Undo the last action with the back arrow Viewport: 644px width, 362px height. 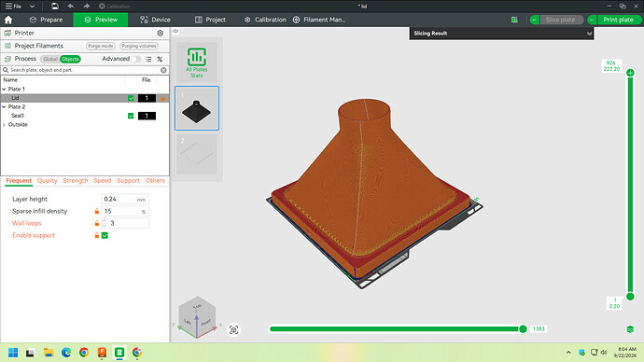pyautogui.click(x=71, y=7)
